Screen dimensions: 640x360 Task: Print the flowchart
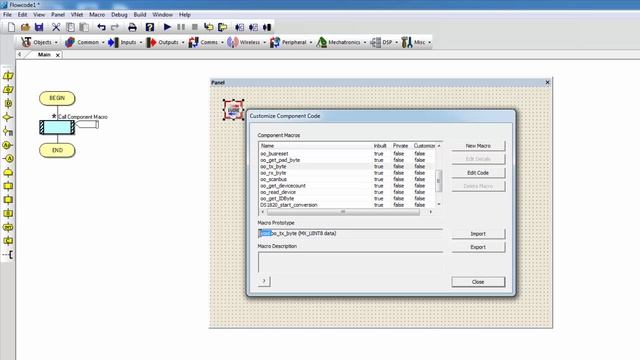click(132, 27)
